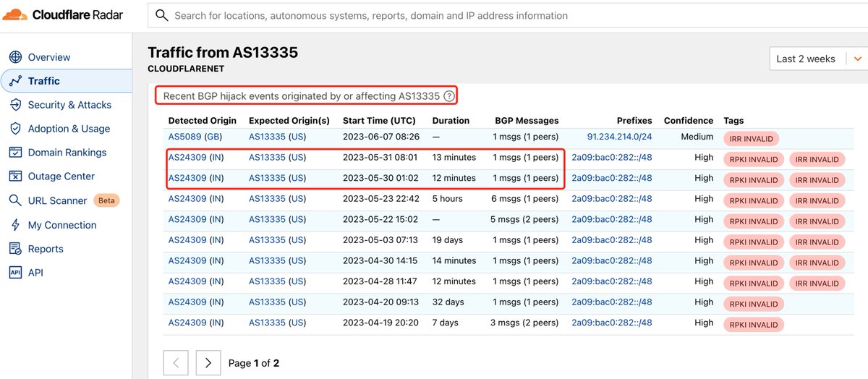868x379 pixels.
Task: Click the Detected Origin column header
Action: click(202, 121)
